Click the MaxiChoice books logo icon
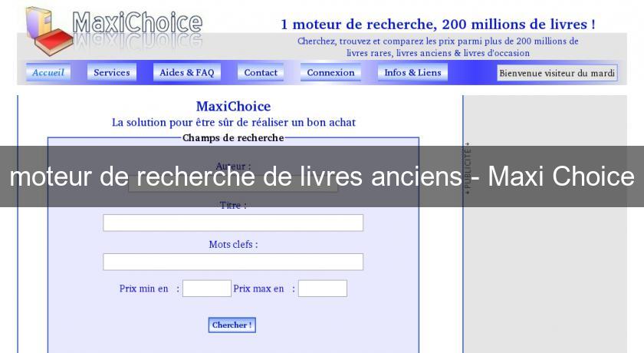 pyautogui.click(x=49, y=31)
